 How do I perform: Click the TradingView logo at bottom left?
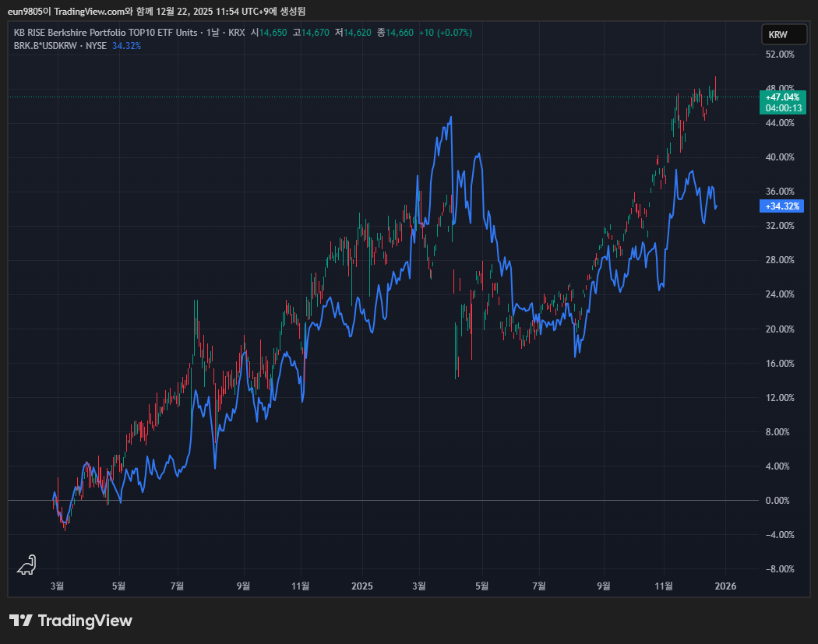pyautogui.click(x=71, y=621)
